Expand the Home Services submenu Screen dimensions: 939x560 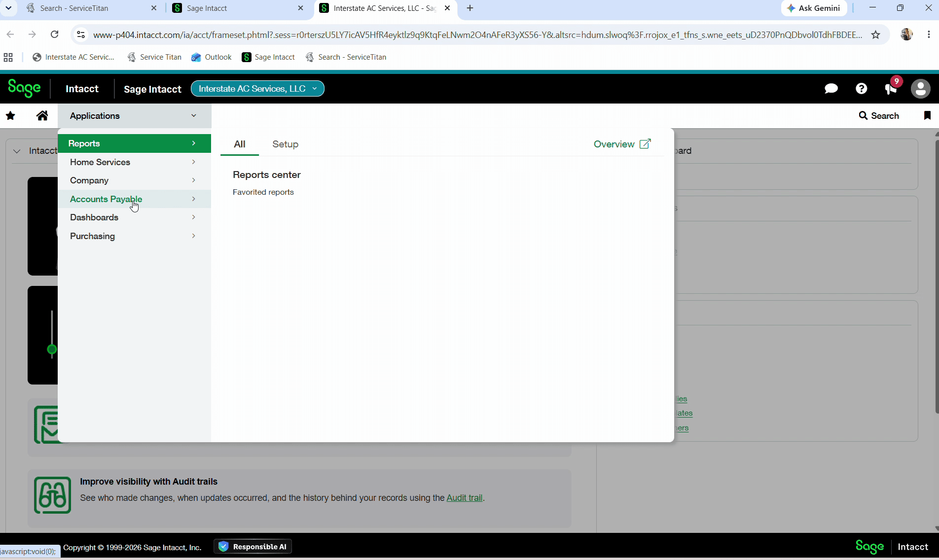coord(134,162)
